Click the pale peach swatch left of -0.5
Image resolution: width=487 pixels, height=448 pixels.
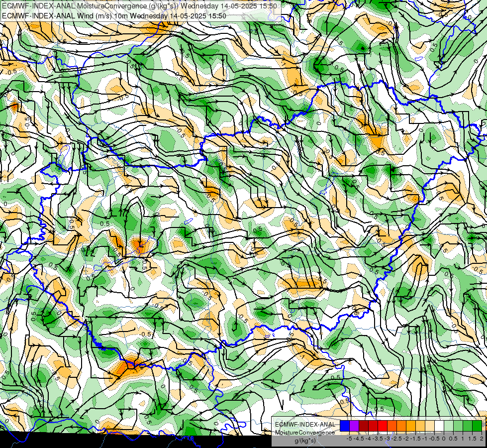pos(430,426)
